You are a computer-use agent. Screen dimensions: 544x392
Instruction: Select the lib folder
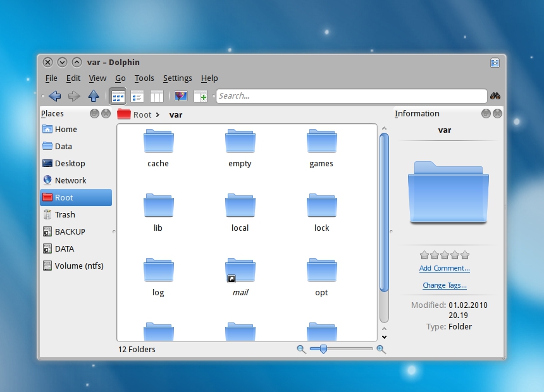tap(158, 213)
